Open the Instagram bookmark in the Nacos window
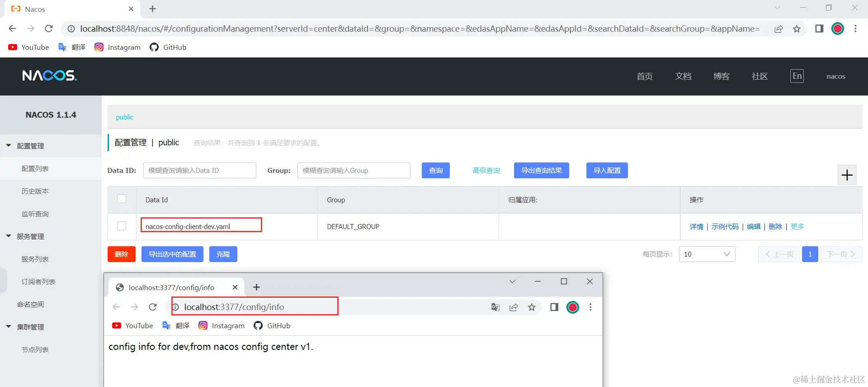Image resolution: width=868 pixels, height=387 pixels. tap(118, 47)
